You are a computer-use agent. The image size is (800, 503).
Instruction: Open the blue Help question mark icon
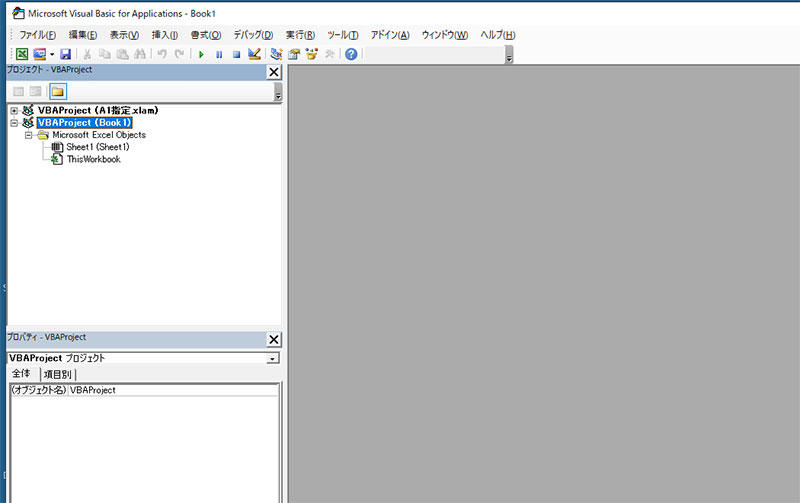tap(351, 54)
